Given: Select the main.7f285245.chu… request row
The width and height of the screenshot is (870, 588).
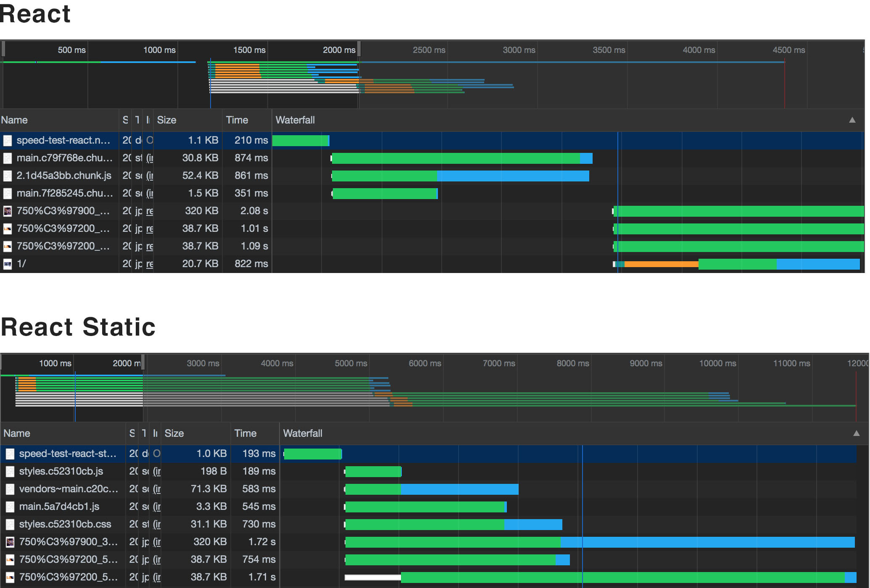Looking at the screenshot, I should pos(64,194).
